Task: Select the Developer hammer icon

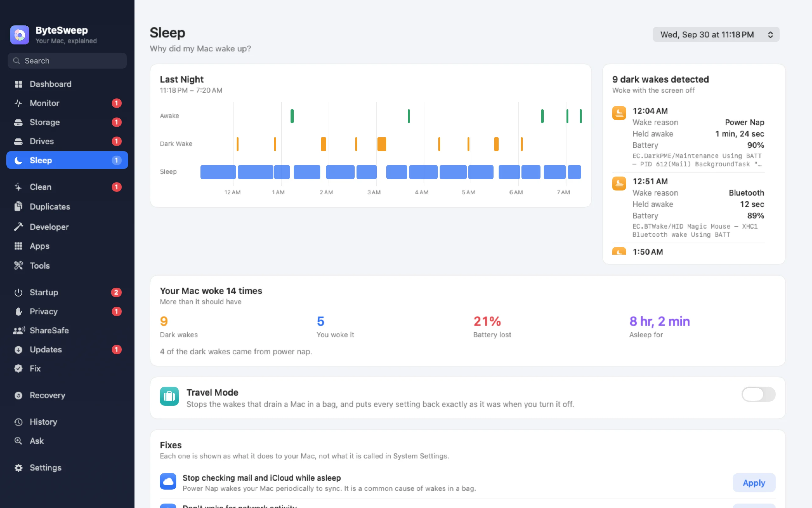Action: tap(18, 227)
